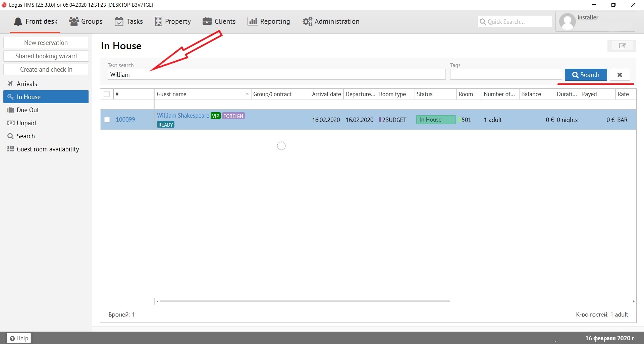Image resolution: width=644 pixels, height=344 pixels.
Task: Click the VIP tag badge
Action: 216,116
